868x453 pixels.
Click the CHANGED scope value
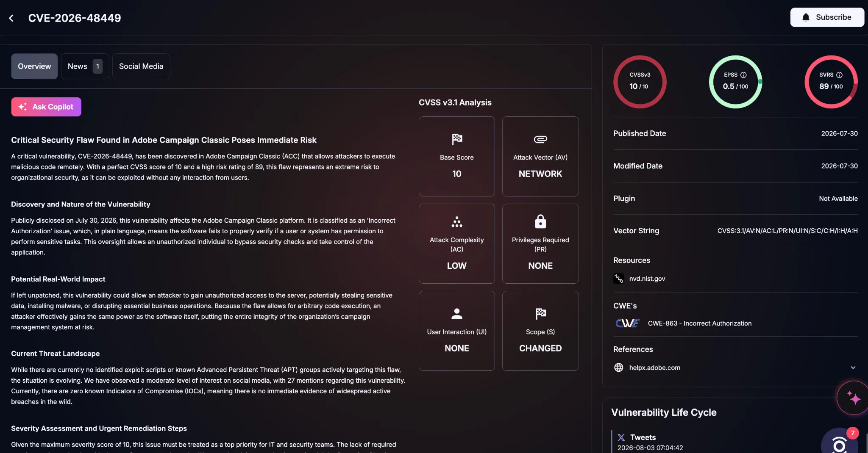click(x=540, y=348)
